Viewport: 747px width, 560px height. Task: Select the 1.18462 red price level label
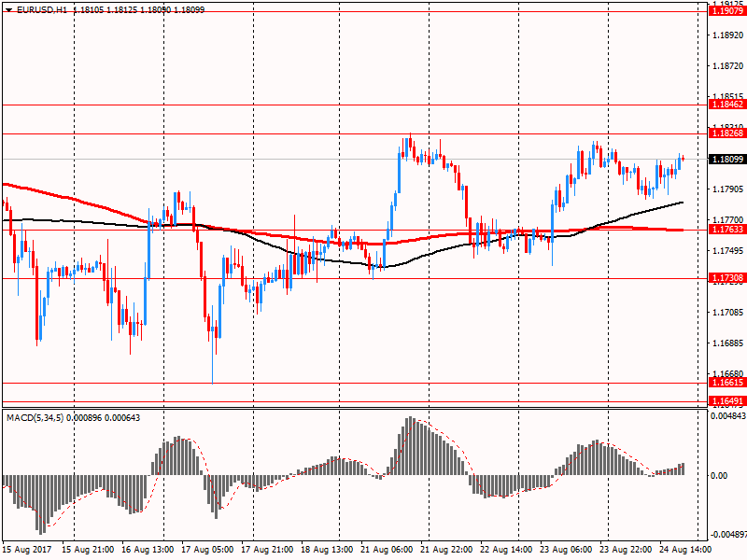727,105
